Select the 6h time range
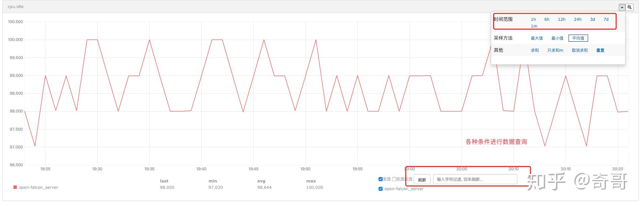 point(547,19)
